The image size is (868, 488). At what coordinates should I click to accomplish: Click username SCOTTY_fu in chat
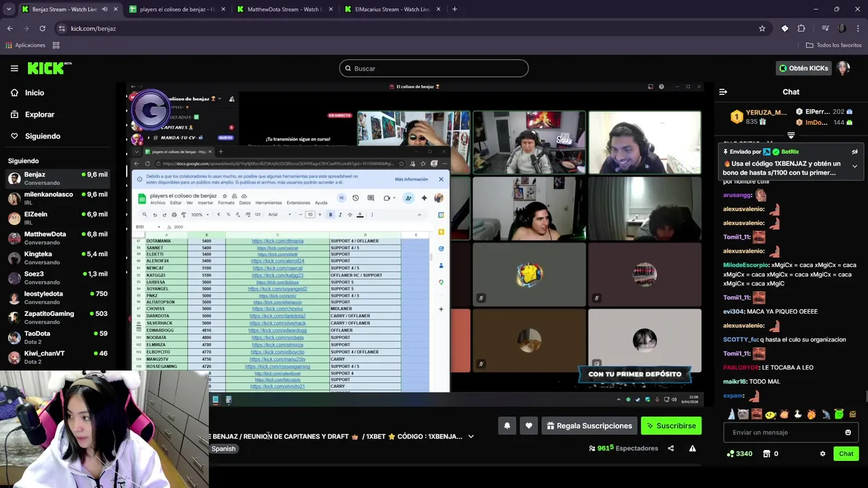[x=741, y=340]
